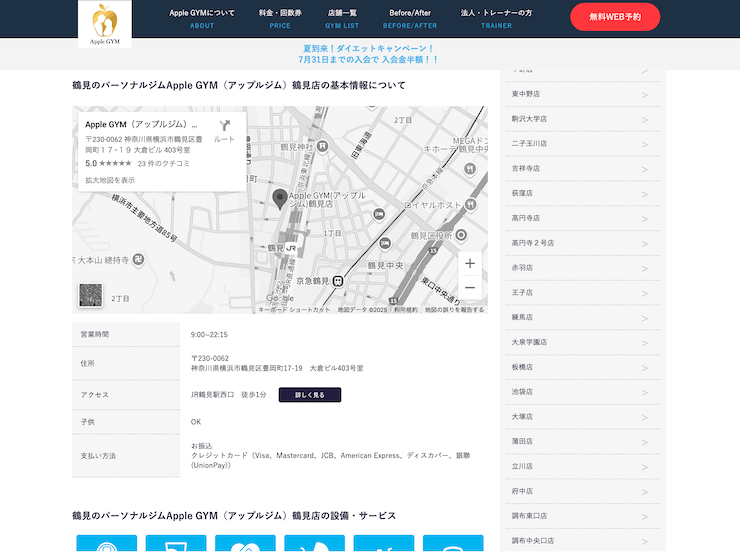
Task: Click the chevron next to 調布中央口店
Action: click(x=645, y=542)
